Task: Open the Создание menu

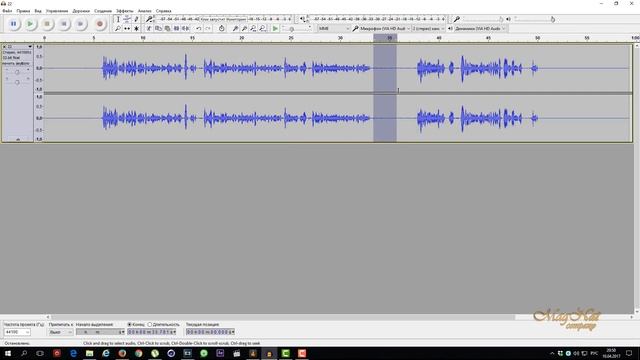Action: [103, 11]
